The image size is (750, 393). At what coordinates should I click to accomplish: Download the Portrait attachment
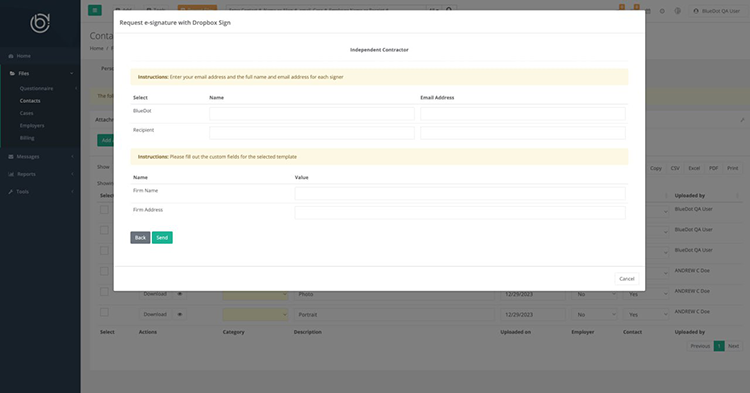pyautogui.click(x=155, y=315)
